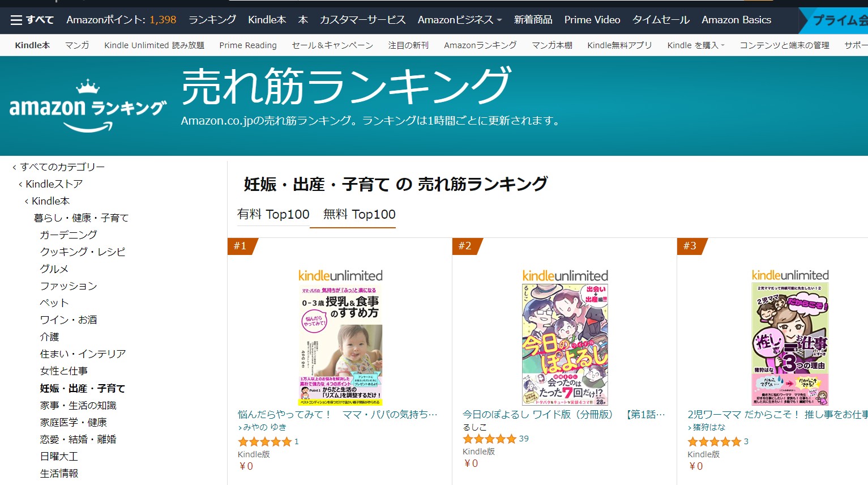Expand the Kindle を購入 dropdown

[x=696, y=45]
